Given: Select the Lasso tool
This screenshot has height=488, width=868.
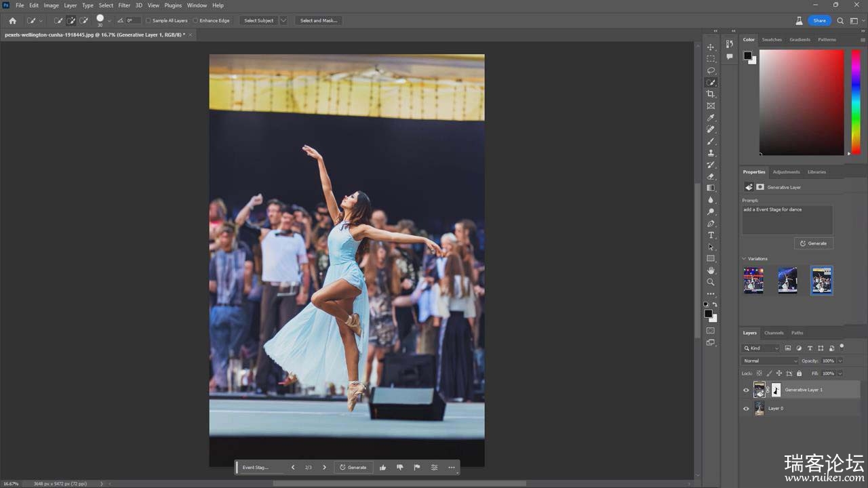Looking at the screenshot, I should click(x=711, y=70).
